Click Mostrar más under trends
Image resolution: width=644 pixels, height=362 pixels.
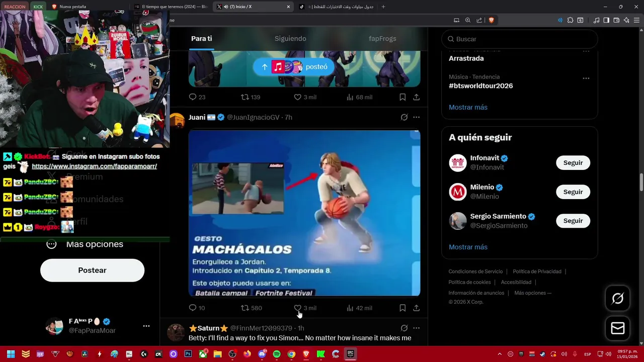(x=468, y=107)
